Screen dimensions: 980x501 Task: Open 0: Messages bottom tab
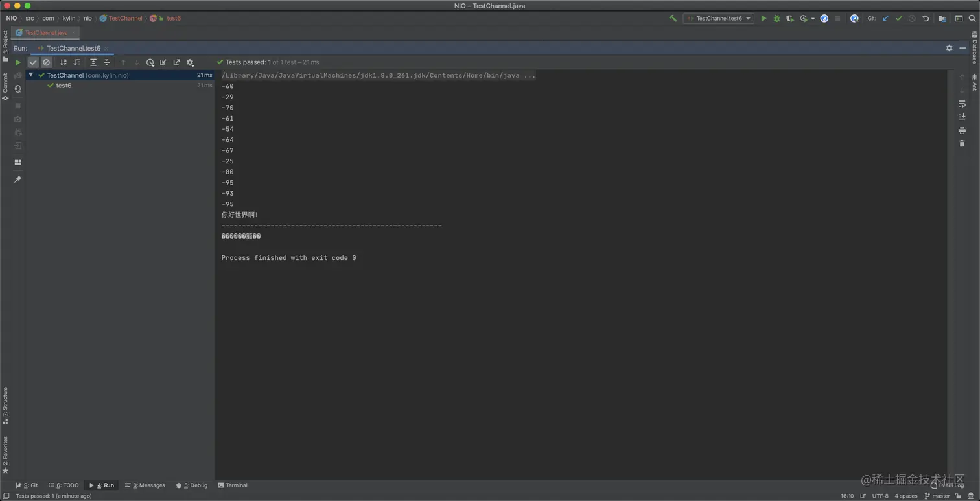(x=145, y=485)
